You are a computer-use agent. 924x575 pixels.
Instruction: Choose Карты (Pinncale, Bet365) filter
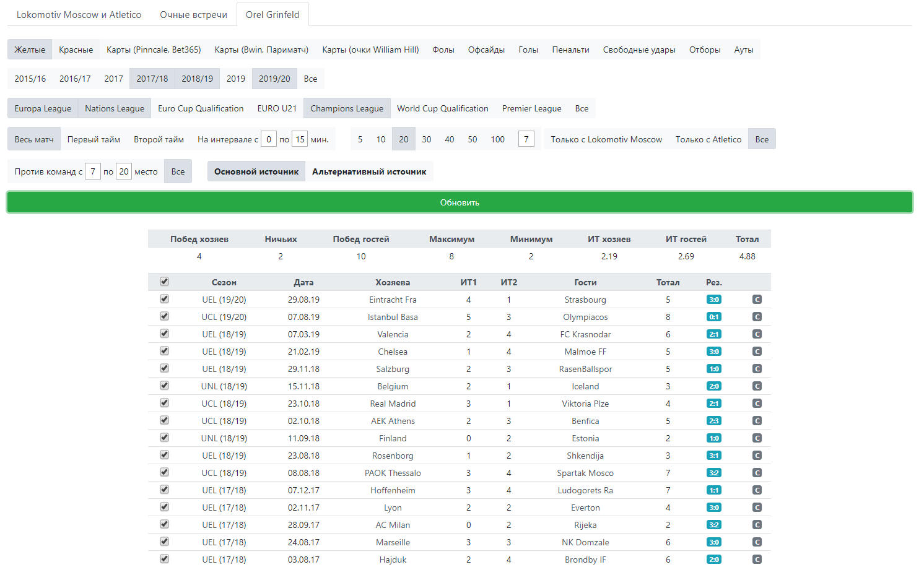tap(154, 50)
